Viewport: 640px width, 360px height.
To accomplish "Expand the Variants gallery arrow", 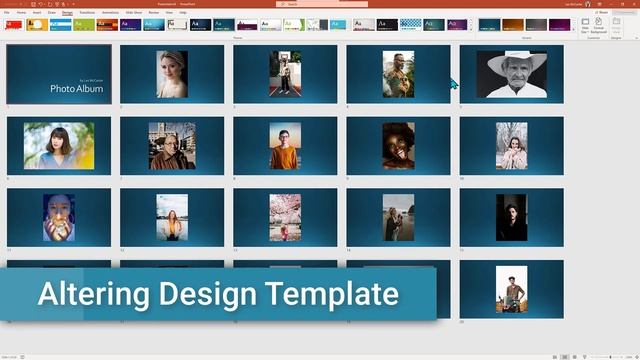I will coord(573,29).
